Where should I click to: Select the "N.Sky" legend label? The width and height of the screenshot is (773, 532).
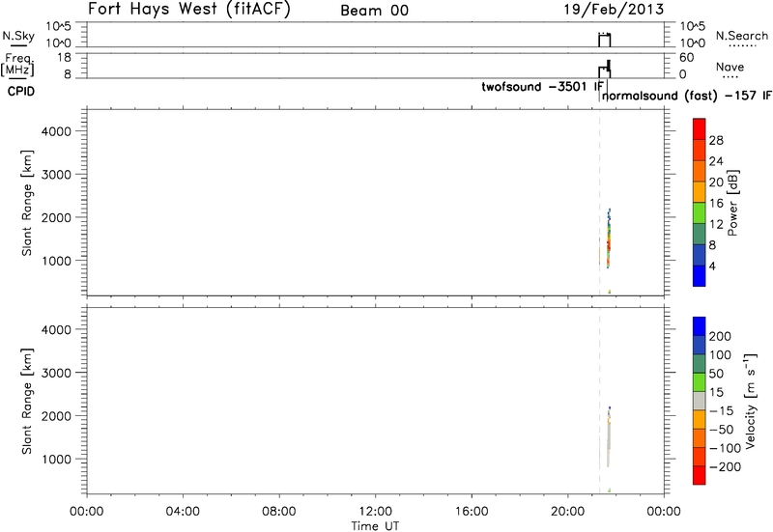[x=18, y=36]
